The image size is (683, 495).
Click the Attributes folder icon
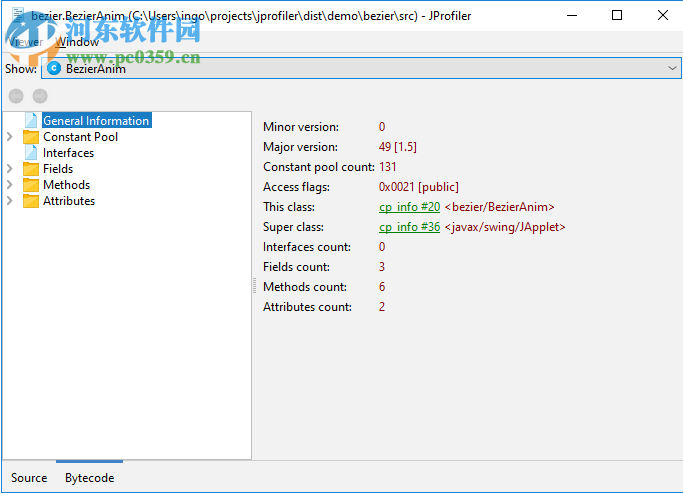[31, 201]
